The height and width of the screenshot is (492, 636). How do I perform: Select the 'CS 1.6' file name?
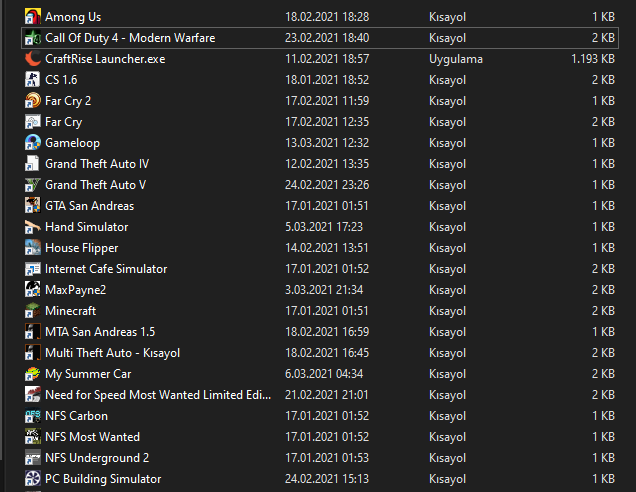coord(61,79)
